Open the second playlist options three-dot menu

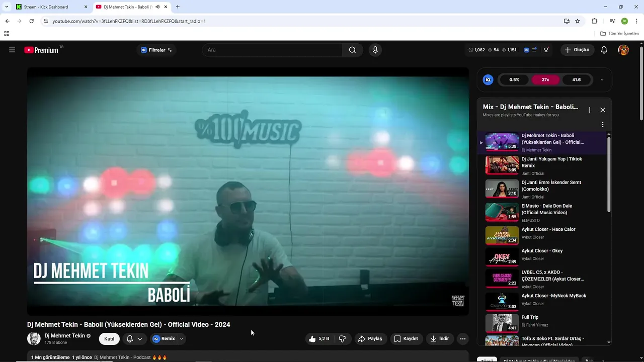pyautogui.click(x=603, y=124)
